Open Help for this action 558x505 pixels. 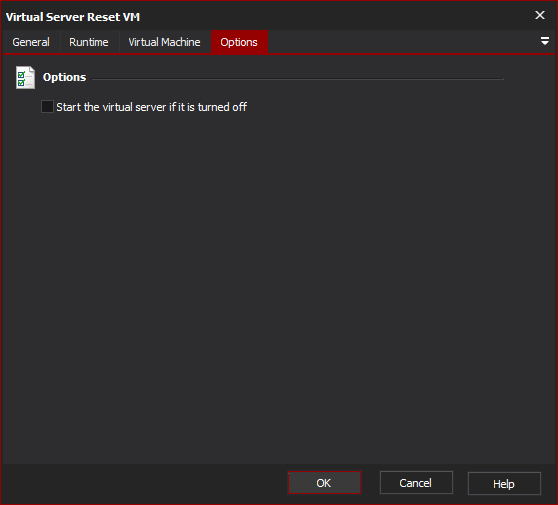pos(504,484)
